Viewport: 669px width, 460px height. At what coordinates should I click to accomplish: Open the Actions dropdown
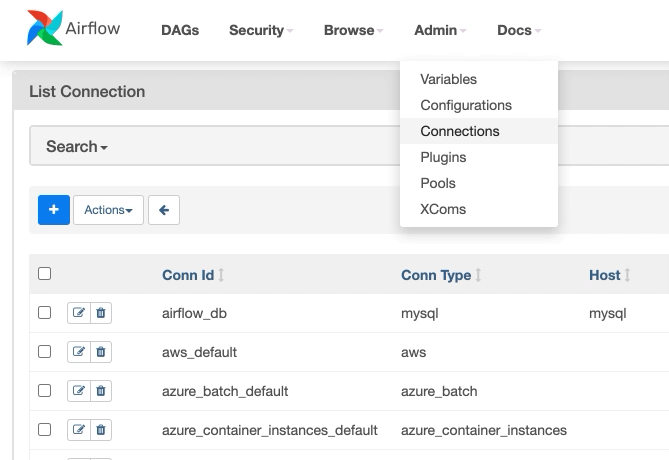click(x=108, y=210)
